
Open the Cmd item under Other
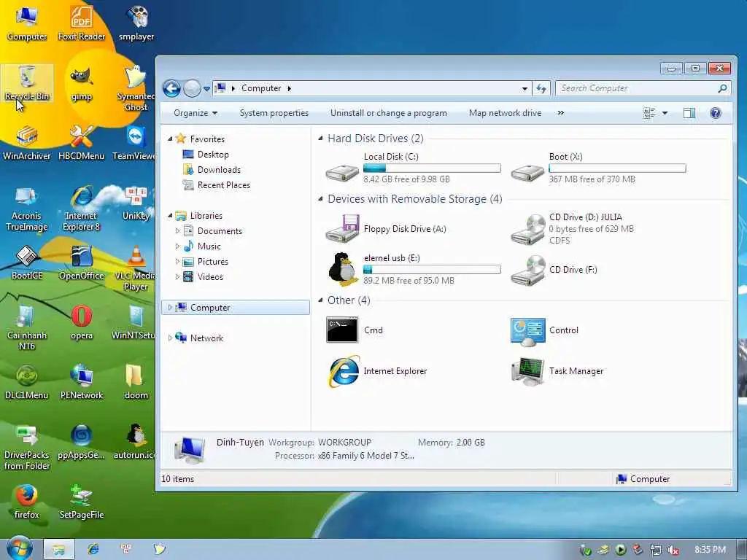355,330
